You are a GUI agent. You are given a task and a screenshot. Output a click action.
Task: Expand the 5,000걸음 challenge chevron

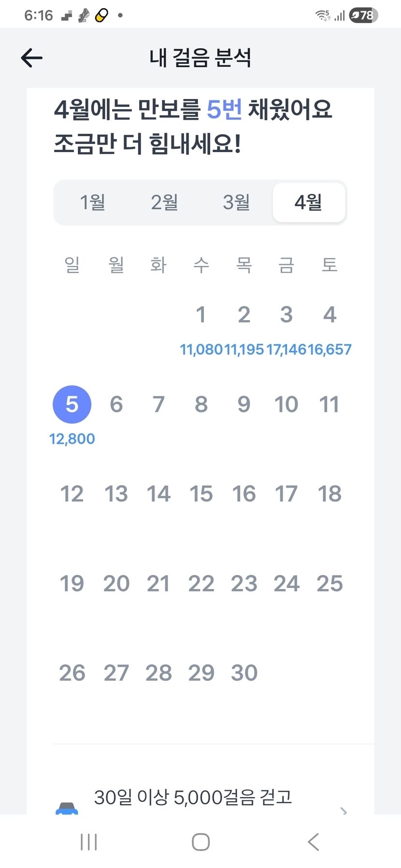[x=344, y=811]
